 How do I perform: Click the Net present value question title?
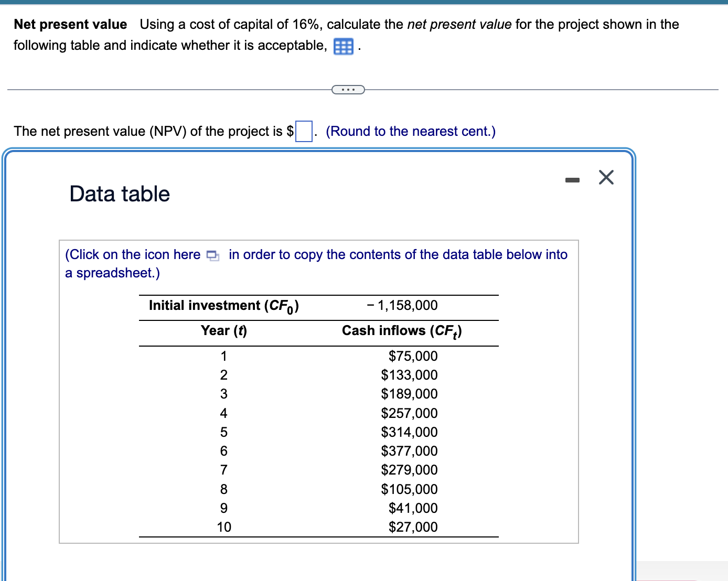click(70, 24)
